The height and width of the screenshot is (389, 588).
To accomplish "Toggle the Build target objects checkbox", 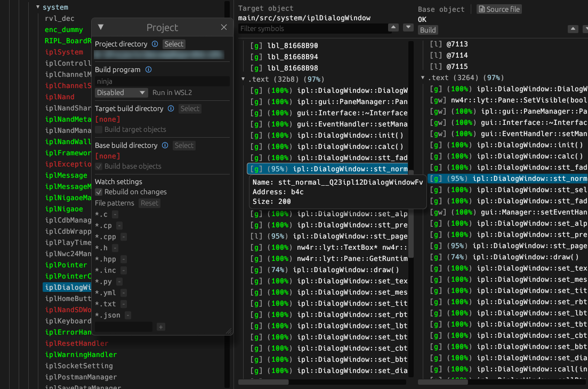I will [99, 130].
